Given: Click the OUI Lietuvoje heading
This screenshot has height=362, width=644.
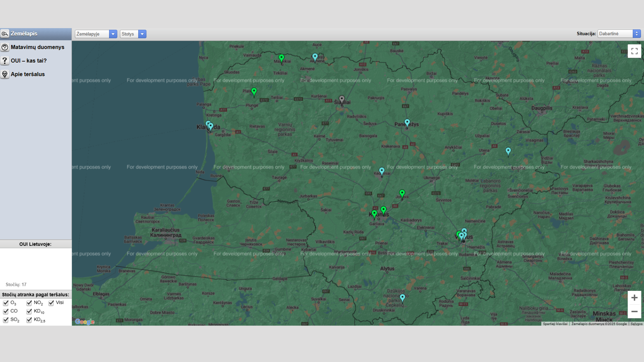Looking at the screenshot, I should [x=36, y=244].
